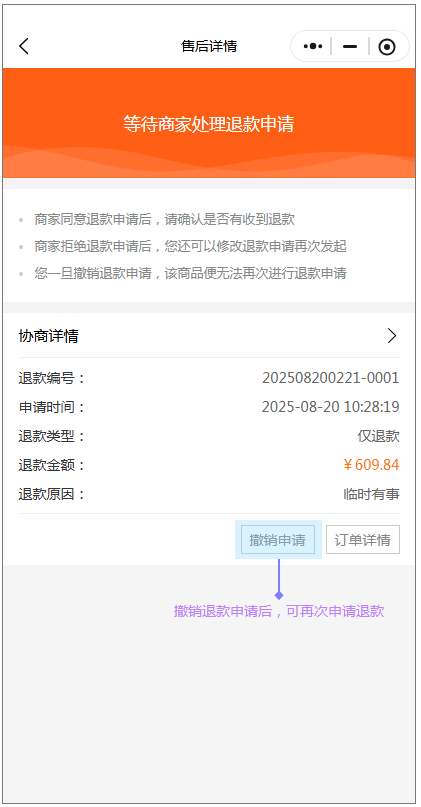This screenshot has height=807, width=421.
Task: Click the tip about 商家同意退款申请后
Action: point(165,219)
